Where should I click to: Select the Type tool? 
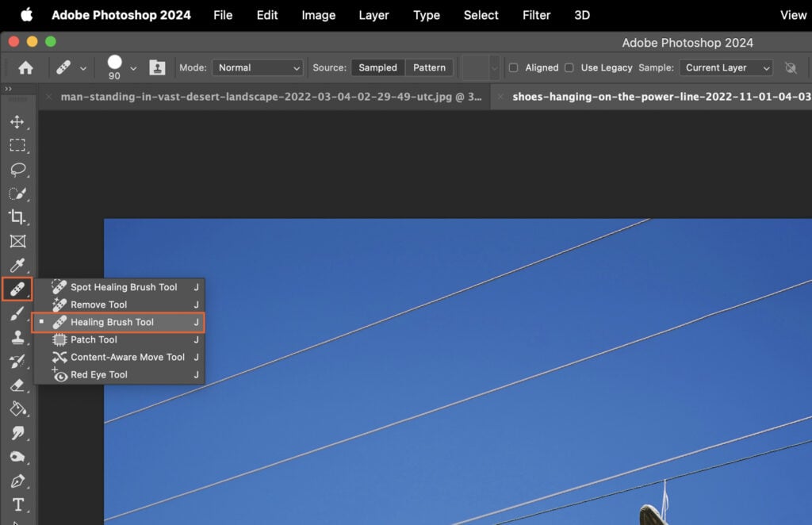pos(17,503)
